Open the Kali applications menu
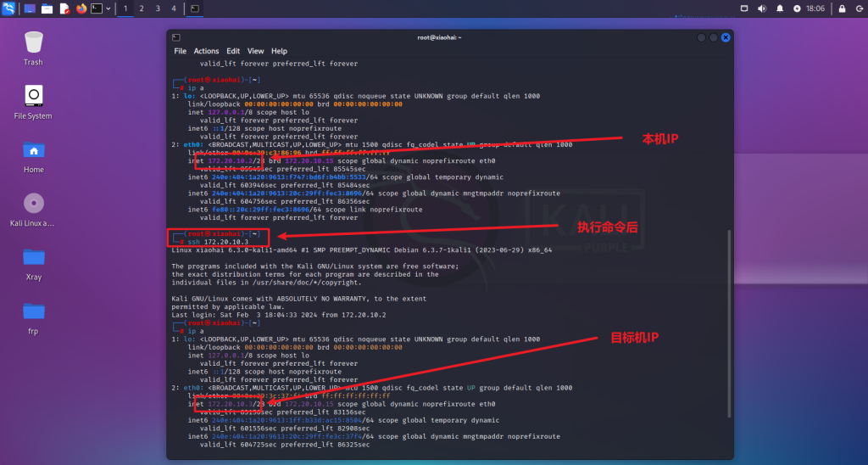 [x=8, y=8]
